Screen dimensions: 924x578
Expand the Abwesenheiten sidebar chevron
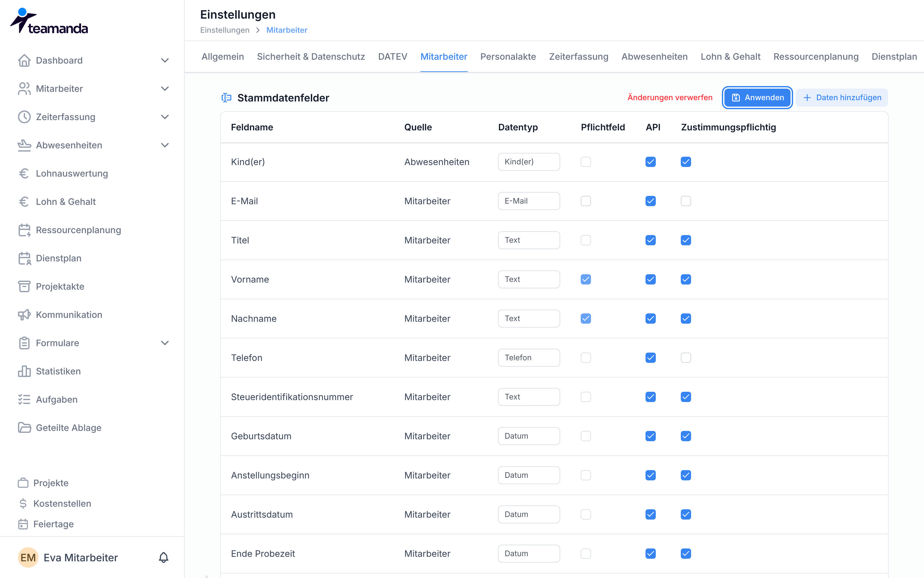[165, 145]
